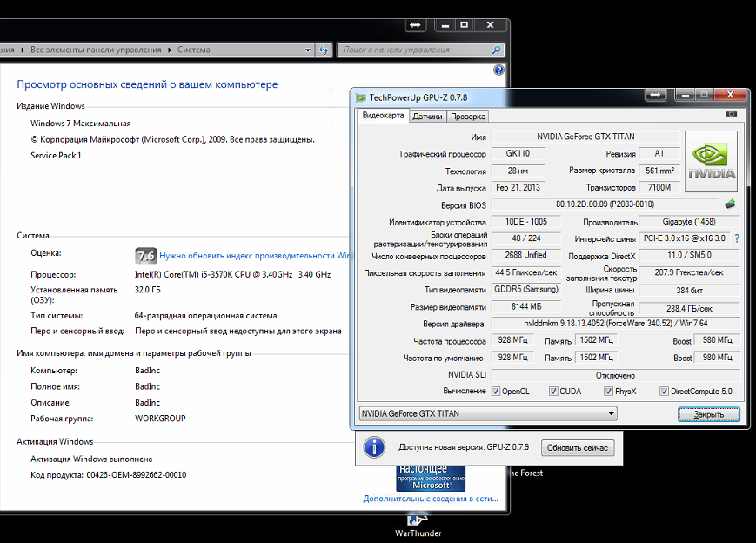Click the NVIDIA logo in GPU-Z
Image resolution: width=756 pixels, height=543 pixels.
tap(711, 161)
